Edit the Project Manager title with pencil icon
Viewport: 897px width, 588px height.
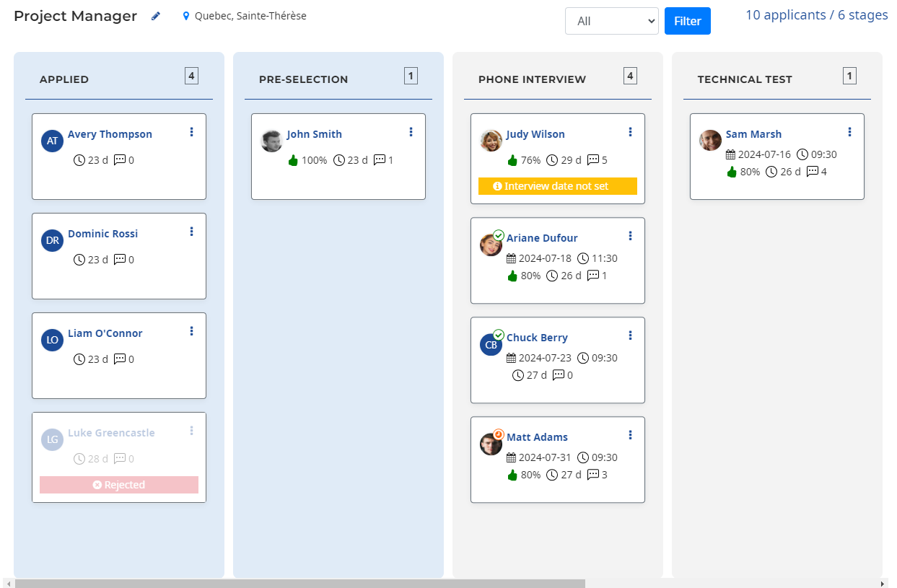(156, 16)
